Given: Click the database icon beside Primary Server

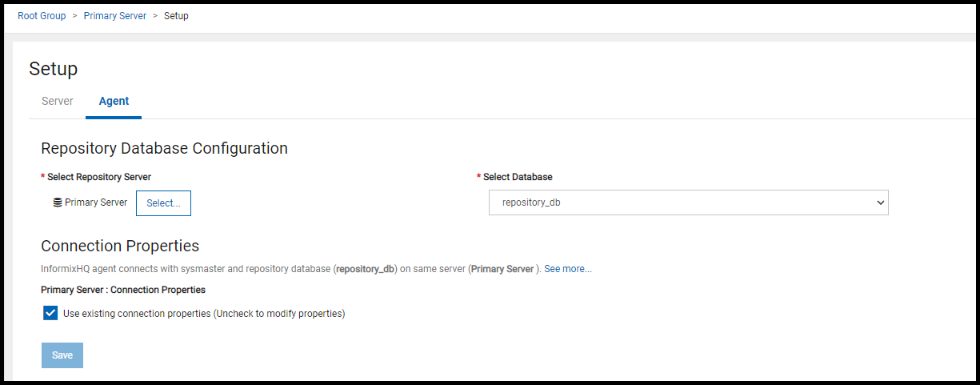Looking at the screenshot, I should point(58,203).
